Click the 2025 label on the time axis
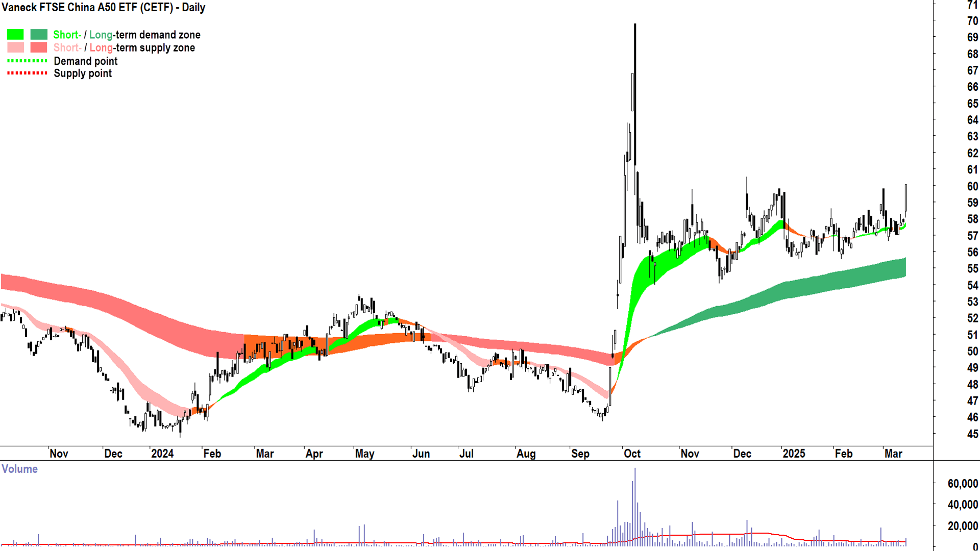The height and width of the screenshot is (551, 980). pos(794,454)
